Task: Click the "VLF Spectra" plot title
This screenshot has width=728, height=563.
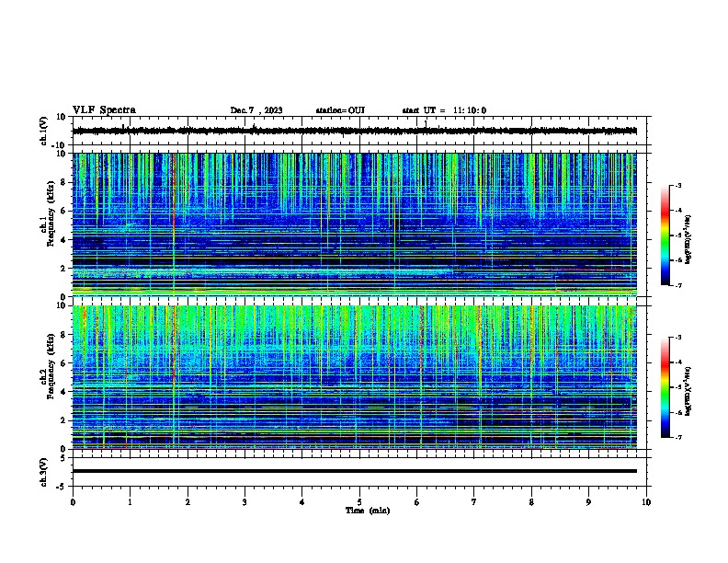Action: [x=104, y=110]
